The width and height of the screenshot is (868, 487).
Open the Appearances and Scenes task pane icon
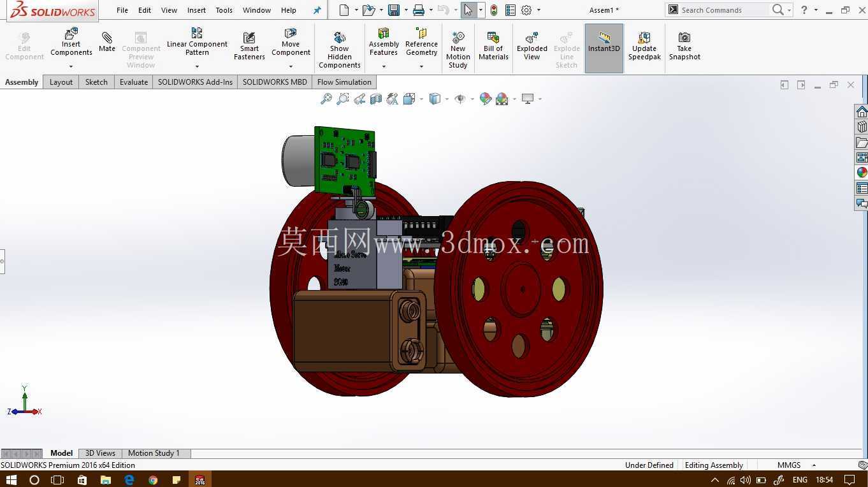click(x=862, y=173)
